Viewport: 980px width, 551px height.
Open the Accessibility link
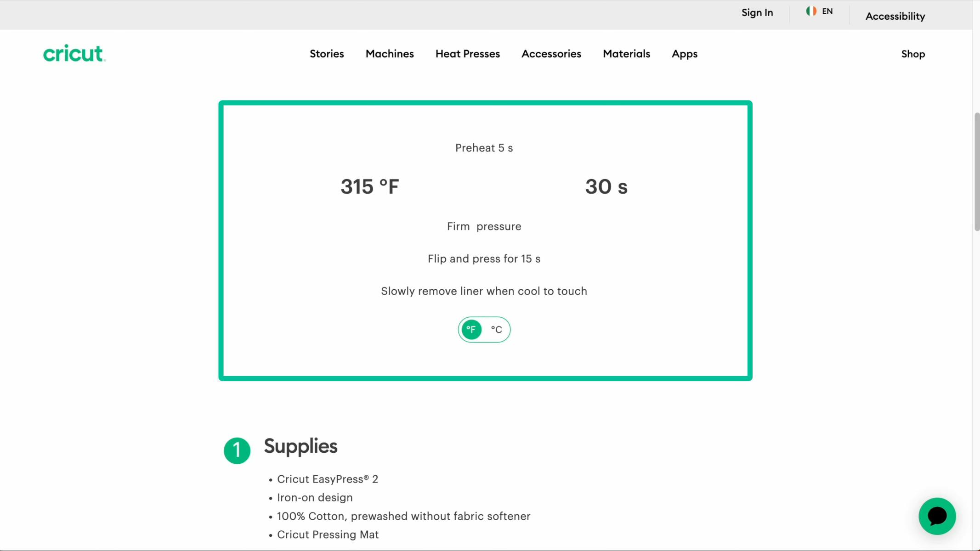(895, 16)
